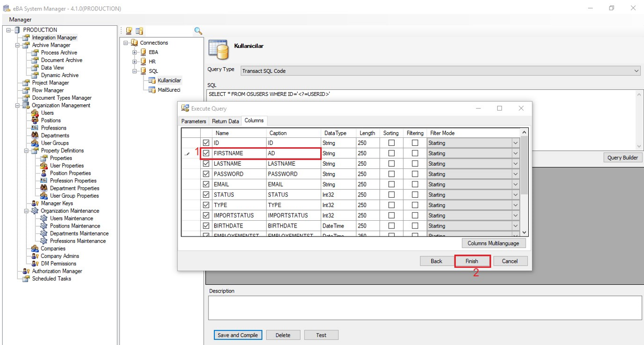Open the Query Type dropdown
This screenshot has height=345, width=644.
636,71
